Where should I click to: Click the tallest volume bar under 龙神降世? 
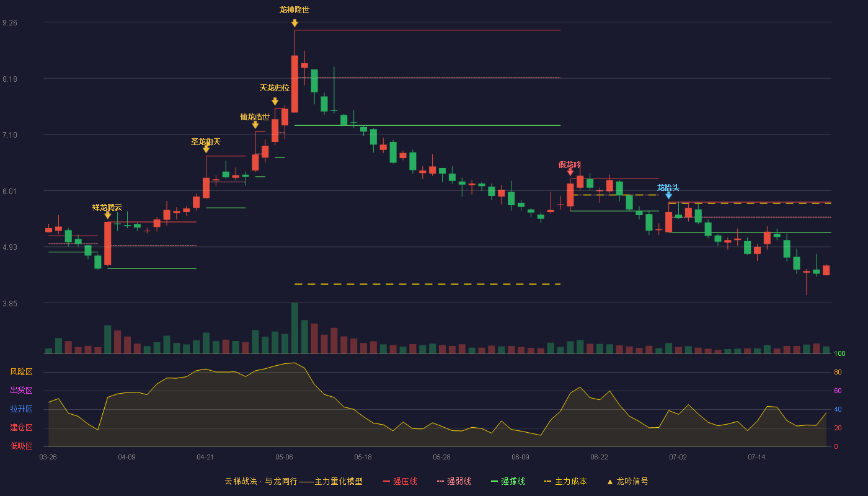294,328
